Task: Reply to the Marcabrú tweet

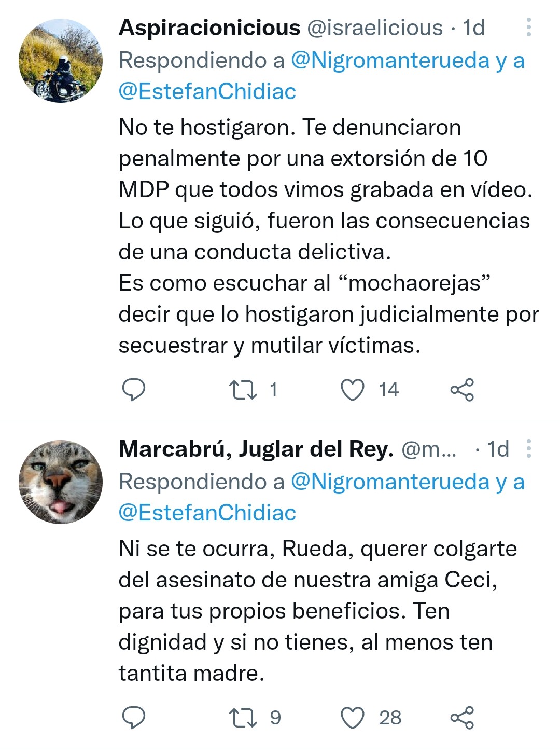Action: (x=133, y=718)
